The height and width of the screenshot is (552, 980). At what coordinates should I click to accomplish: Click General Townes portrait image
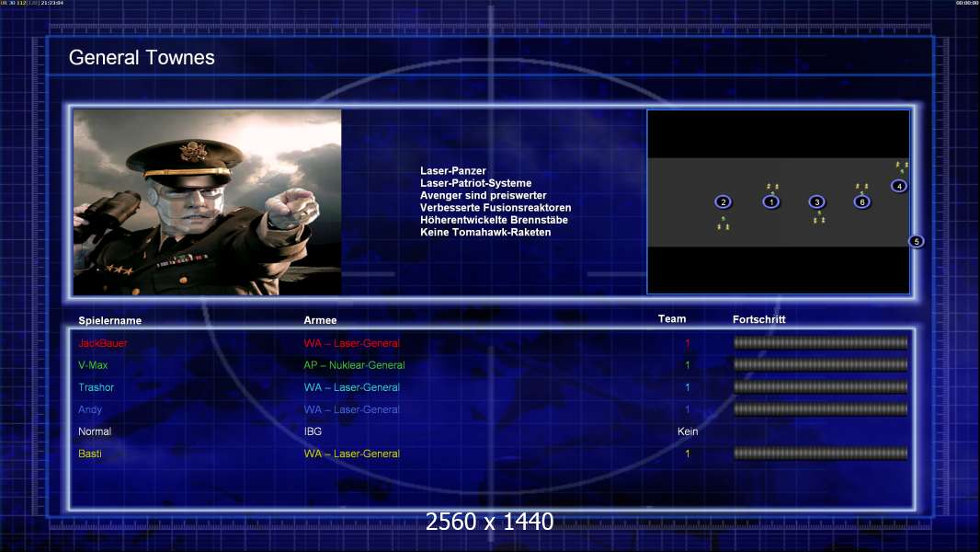pyautogui.click(x=208, y=201)
